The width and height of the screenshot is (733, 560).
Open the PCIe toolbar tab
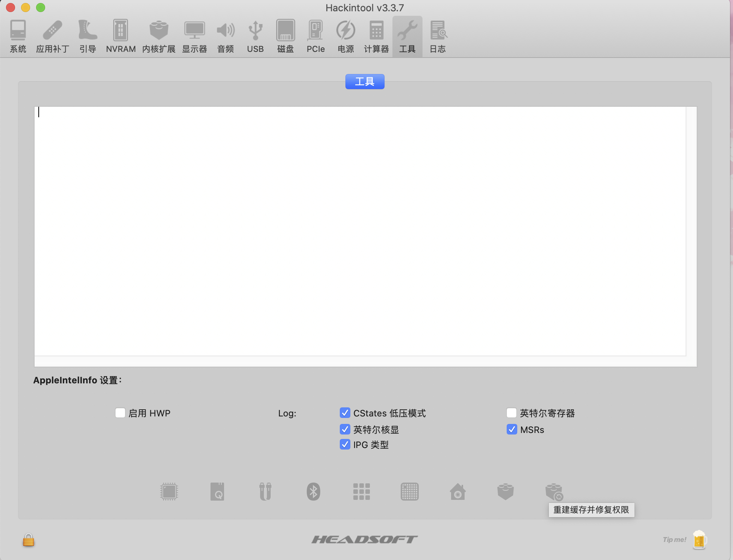(315, 37)
